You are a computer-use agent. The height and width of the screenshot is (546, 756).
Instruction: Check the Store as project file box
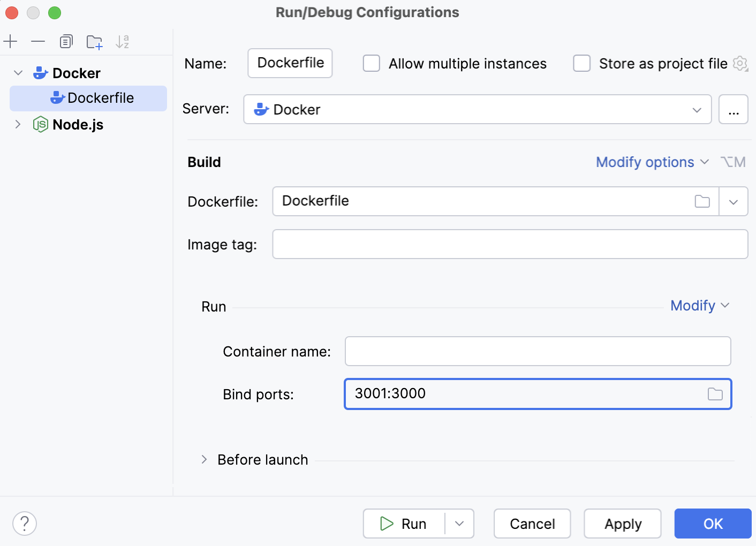[x=582, y=64]
